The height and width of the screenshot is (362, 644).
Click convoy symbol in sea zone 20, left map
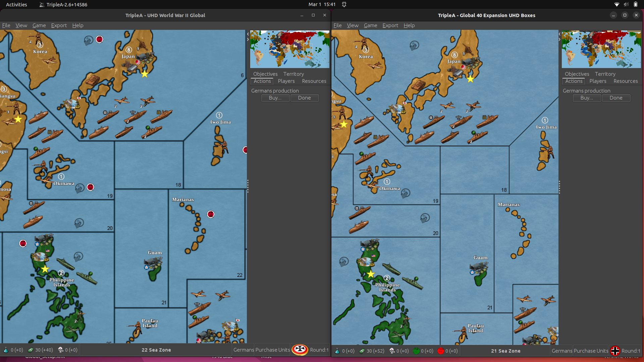pyautogui.click(x=79, y=223)
